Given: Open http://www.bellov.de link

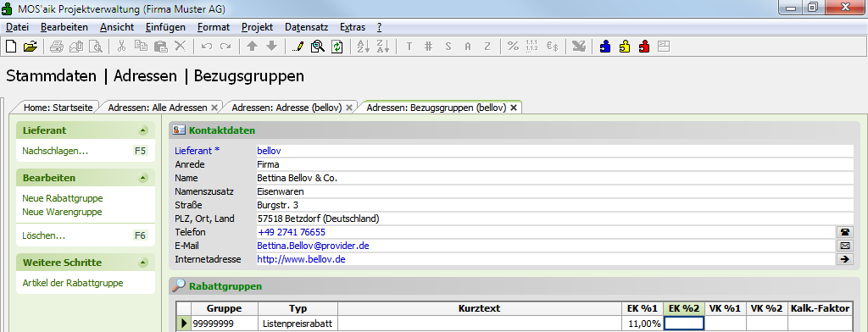Looking at the screenshot, I should coord(301,258).
